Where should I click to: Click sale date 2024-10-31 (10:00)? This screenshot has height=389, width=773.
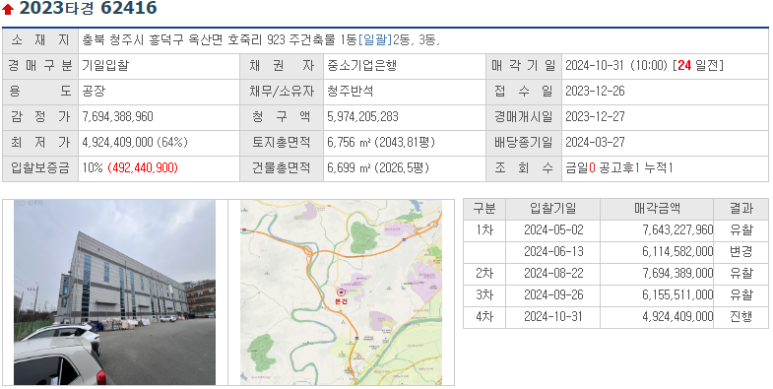616,66
